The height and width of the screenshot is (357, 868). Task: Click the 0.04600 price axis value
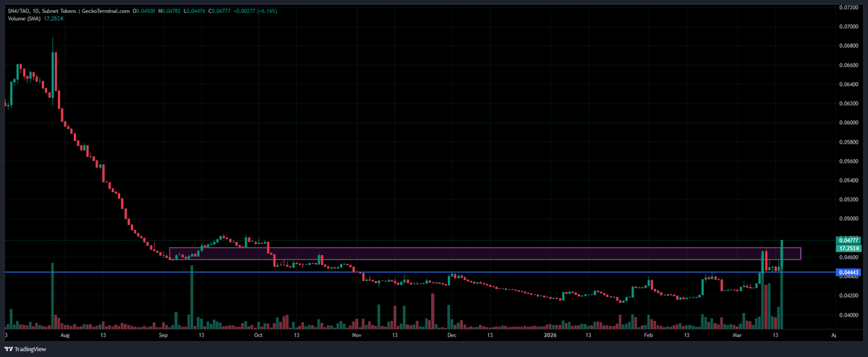coord(848,257)
